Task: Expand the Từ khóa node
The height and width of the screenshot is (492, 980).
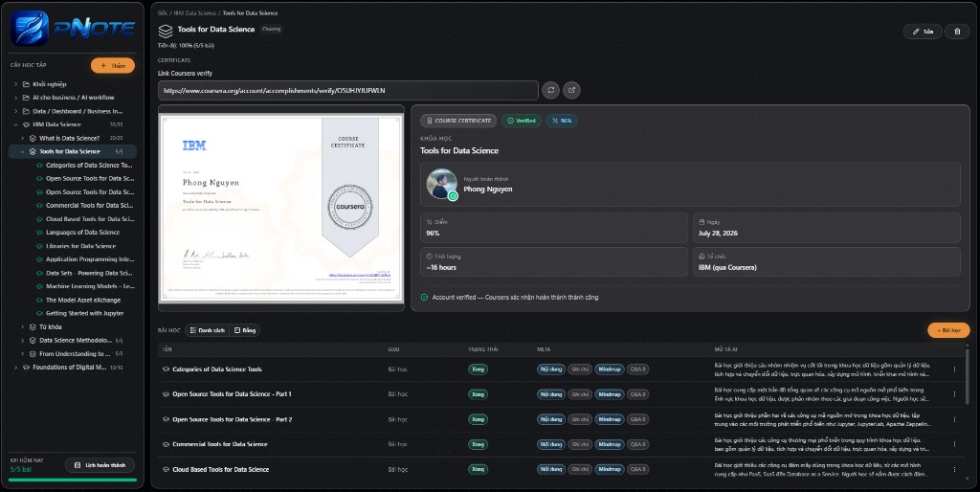Action: pyautogui.click(x=23, y=327)
